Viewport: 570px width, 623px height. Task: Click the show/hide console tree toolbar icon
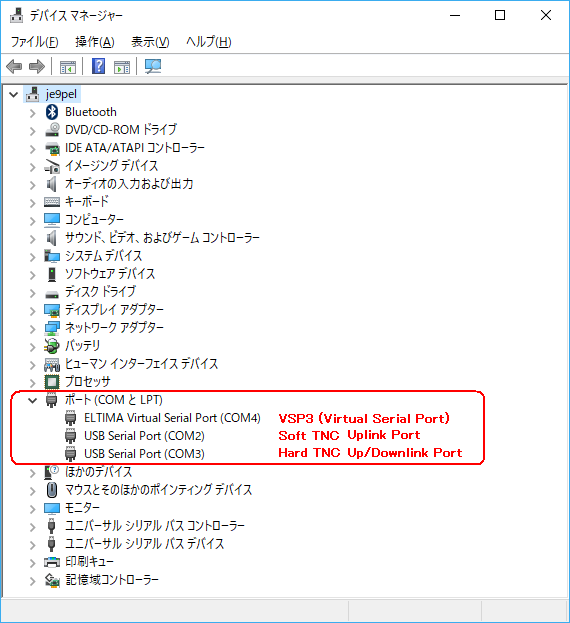tap(68, 67)
